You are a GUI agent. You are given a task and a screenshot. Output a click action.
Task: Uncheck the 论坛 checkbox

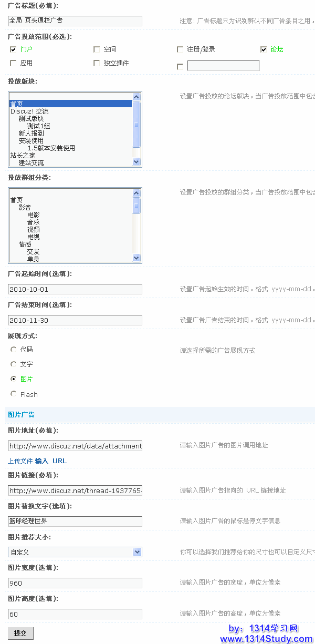click(x=264, y=49)
